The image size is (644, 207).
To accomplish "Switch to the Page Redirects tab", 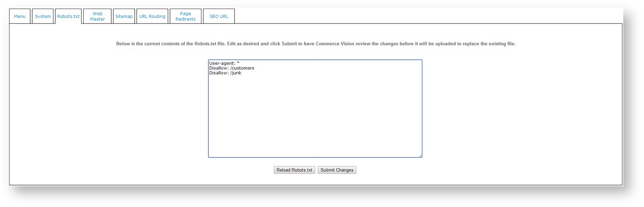I will [185, 16].
